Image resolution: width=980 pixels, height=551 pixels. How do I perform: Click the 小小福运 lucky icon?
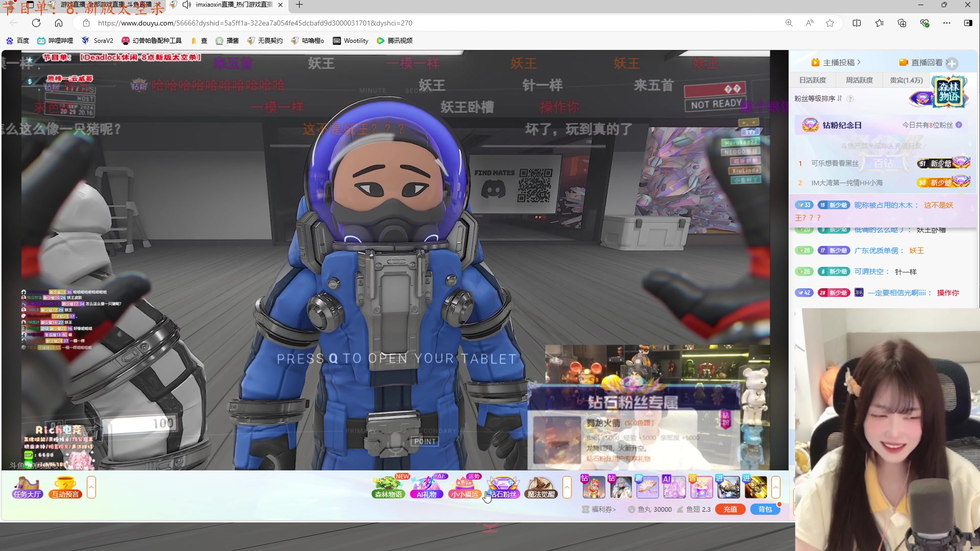464,487
